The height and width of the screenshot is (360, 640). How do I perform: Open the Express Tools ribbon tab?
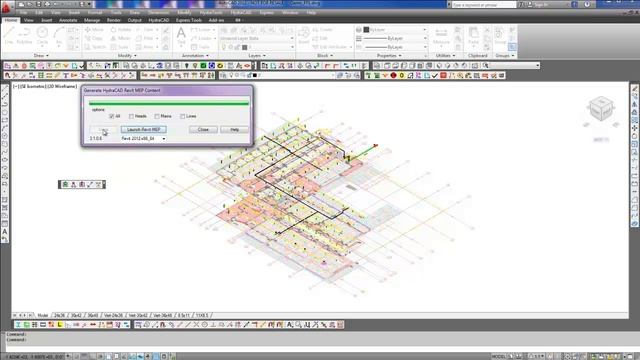tap(189, 20)
